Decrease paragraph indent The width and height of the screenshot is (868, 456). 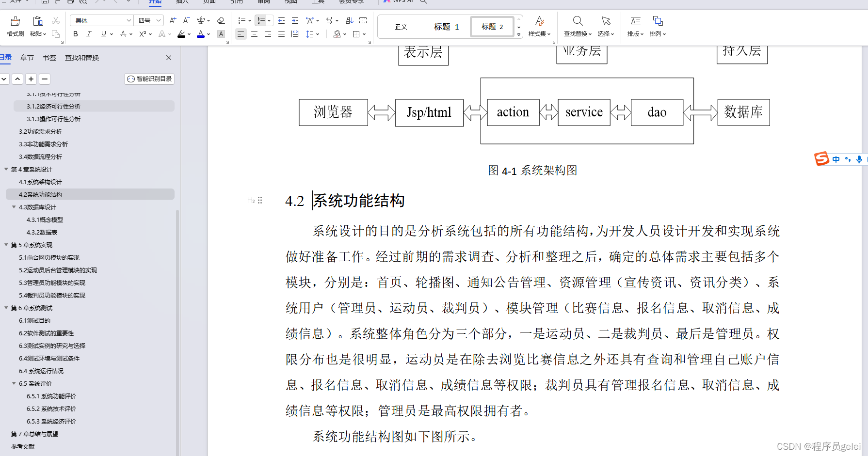coord(281,20)
